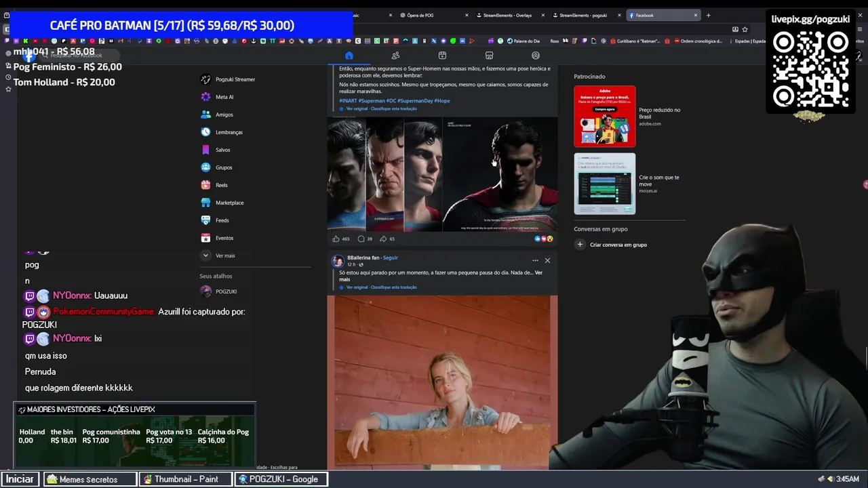Open the Groups circle icon in top bar

click(x=536, y=56)
